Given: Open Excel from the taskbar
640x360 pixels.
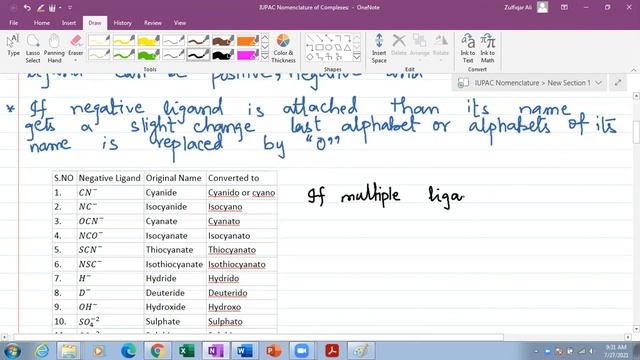Looking at the screenshot, I should click(x=186, y=351).
